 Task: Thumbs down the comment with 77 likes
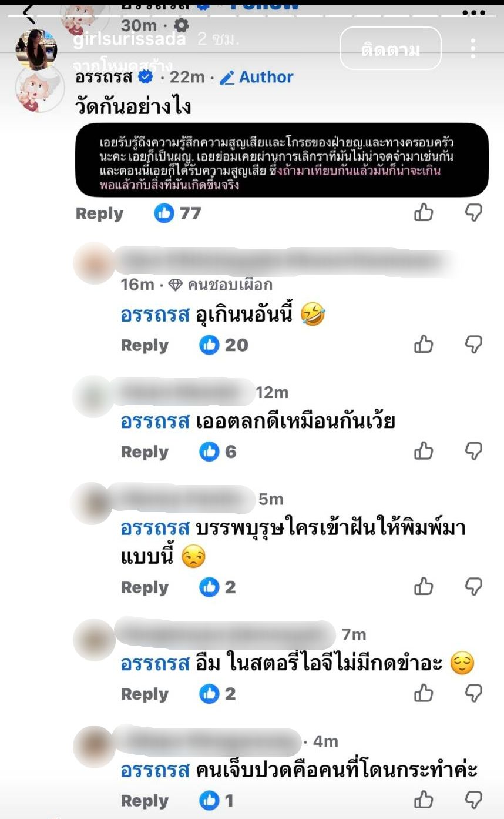pyautogui.click(x=473, y=213)
